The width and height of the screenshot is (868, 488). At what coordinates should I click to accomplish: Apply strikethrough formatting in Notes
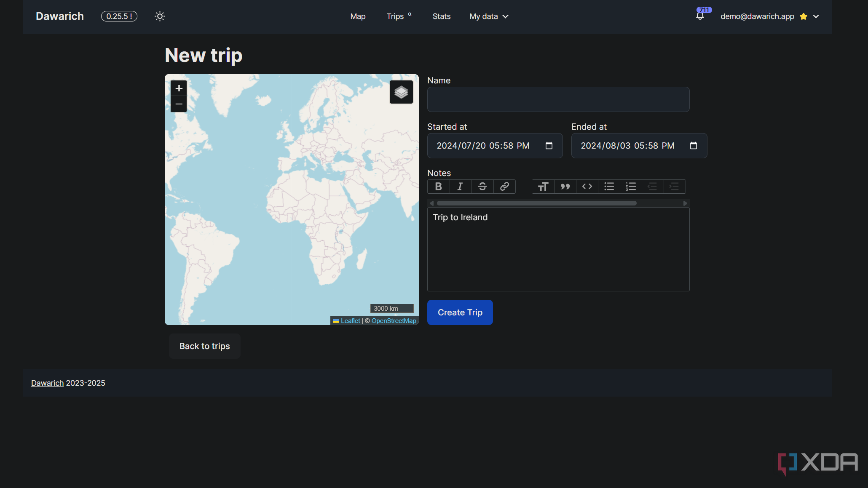pos(482,187)
